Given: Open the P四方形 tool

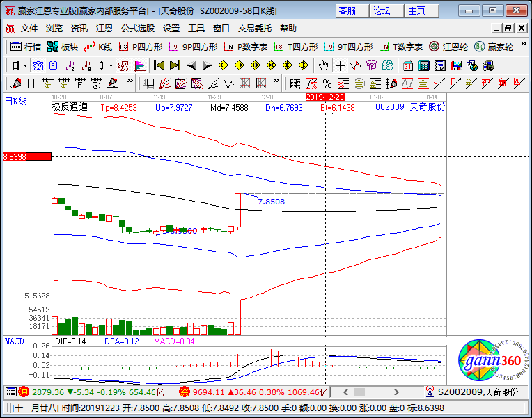Looking at the screenshot, I should (141, 47).
